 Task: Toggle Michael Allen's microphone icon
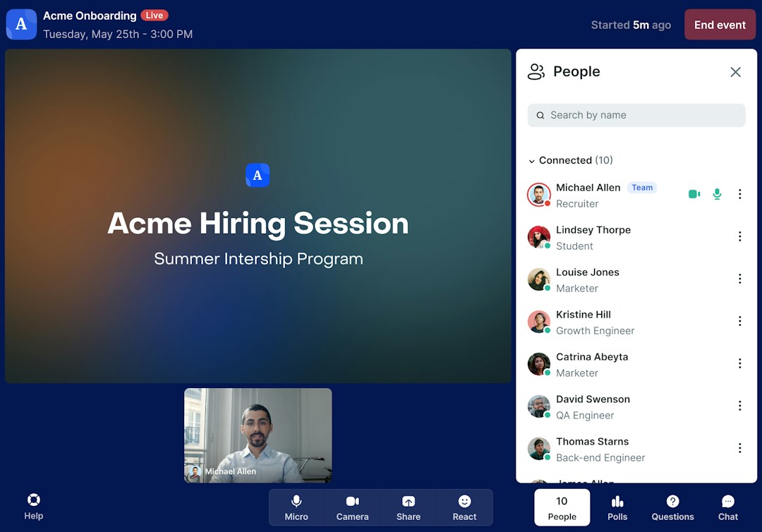[x=717, y=194]
